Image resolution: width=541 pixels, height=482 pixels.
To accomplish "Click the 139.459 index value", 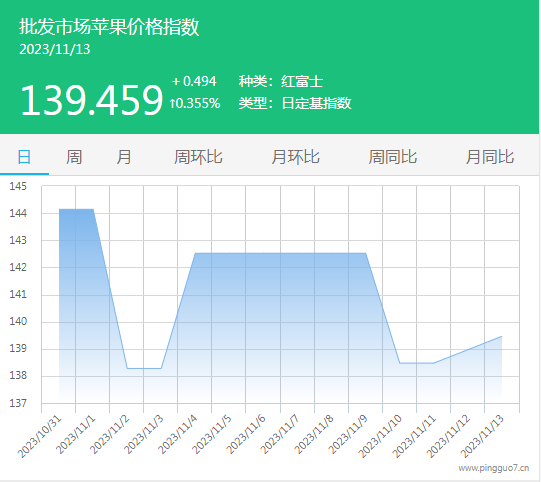I will (91, 100).
